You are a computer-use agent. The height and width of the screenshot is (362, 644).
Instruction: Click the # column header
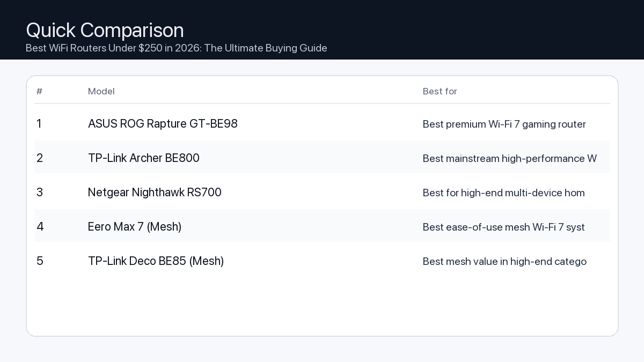pyautogui.click(x=39, y=91)
